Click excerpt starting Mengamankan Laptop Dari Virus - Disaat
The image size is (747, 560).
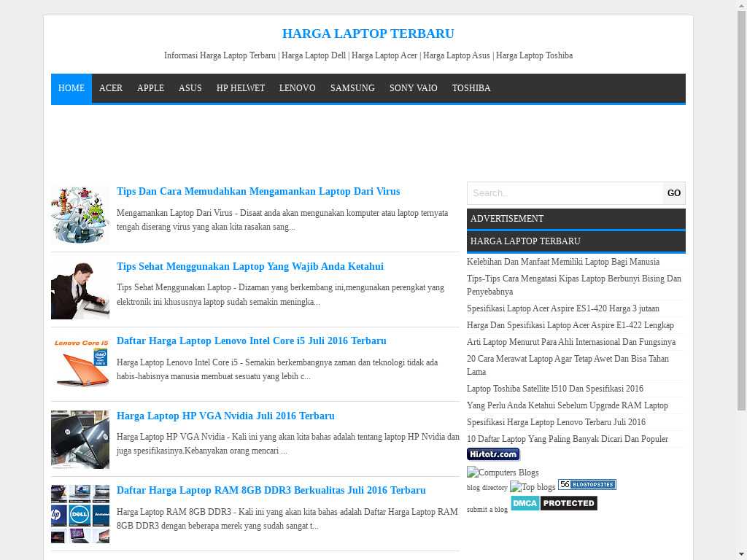tap(282, 220)
